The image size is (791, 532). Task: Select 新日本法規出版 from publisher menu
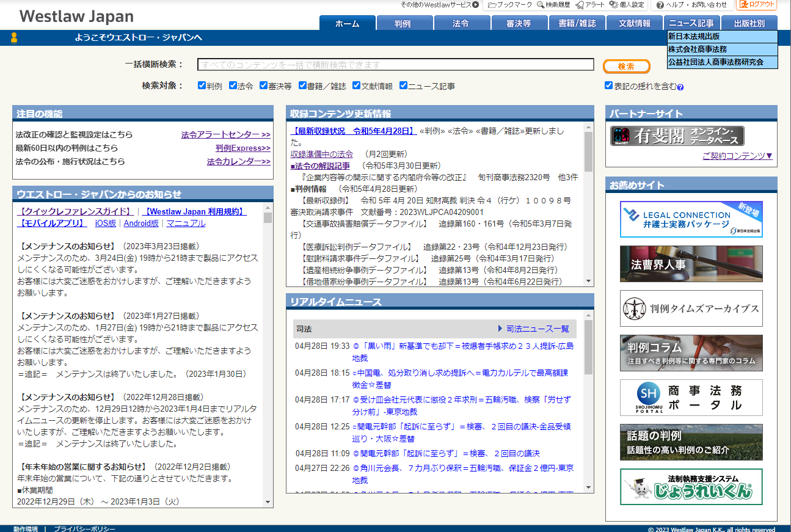point(723,37)
